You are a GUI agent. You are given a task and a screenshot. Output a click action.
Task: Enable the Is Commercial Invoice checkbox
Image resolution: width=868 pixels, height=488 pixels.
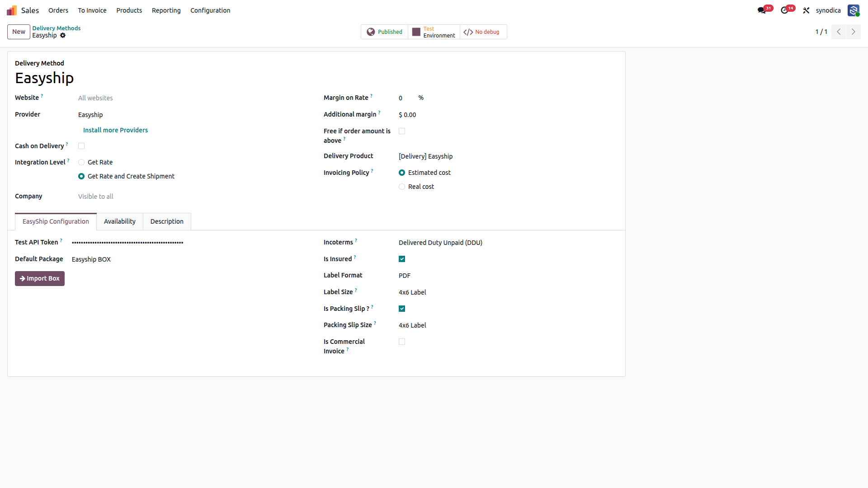402,342
